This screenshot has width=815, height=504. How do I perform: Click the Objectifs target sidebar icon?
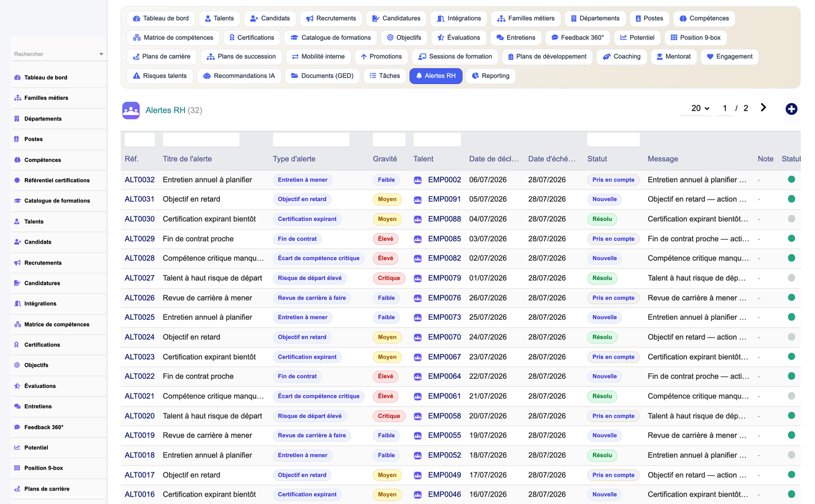pyautogui.click(x=17, y=365)
